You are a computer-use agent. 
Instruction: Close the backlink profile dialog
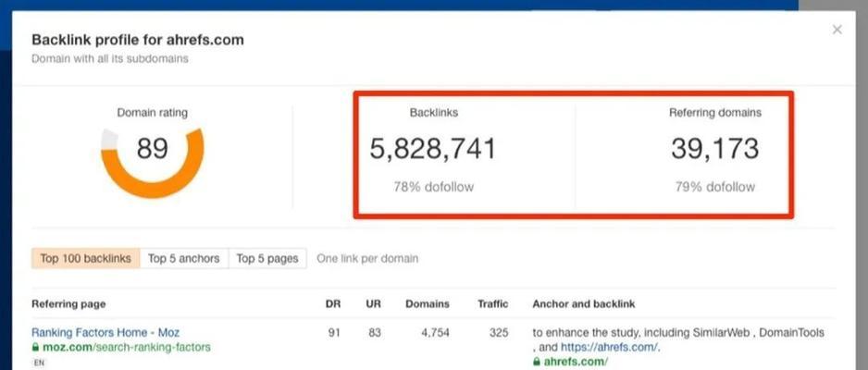pos(837,30)
